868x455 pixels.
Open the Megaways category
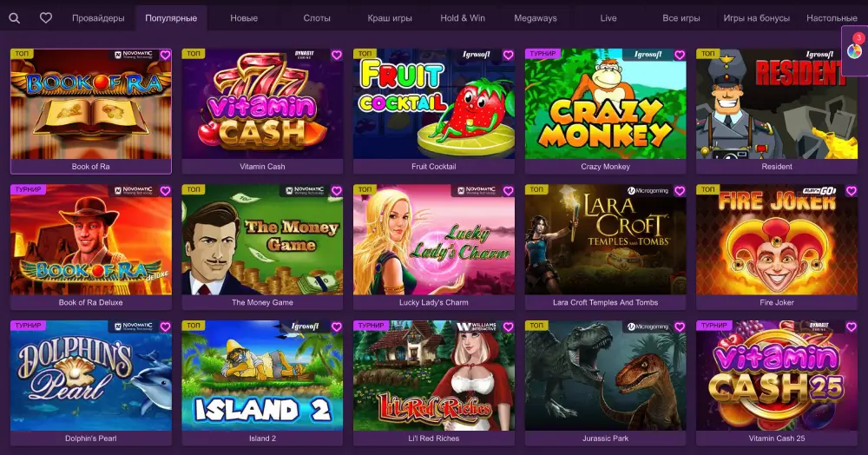click(x=536, y=18)
